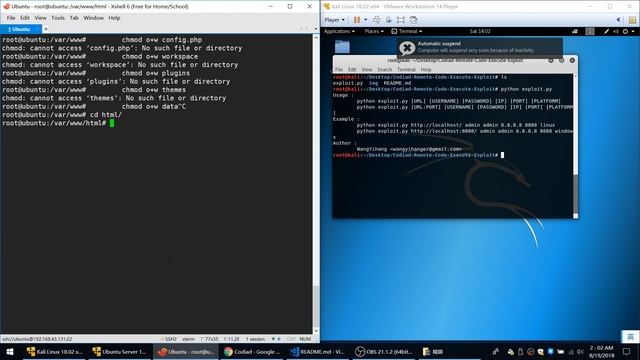Enter VMware full screen mode
This screenshot has height=360, width=640.
coord(401,20)
